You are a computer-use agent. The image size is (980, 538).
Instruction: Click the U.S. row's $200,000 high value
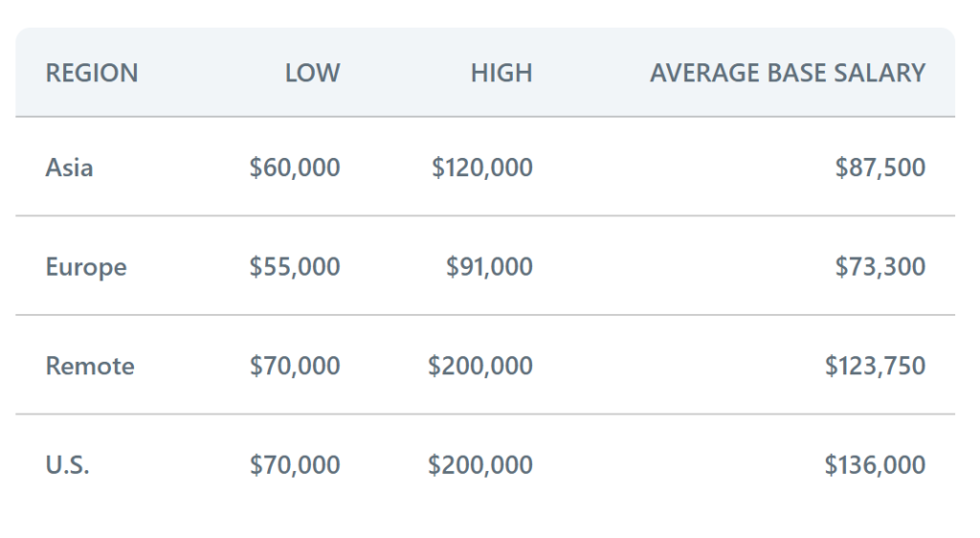click(480, 465)
